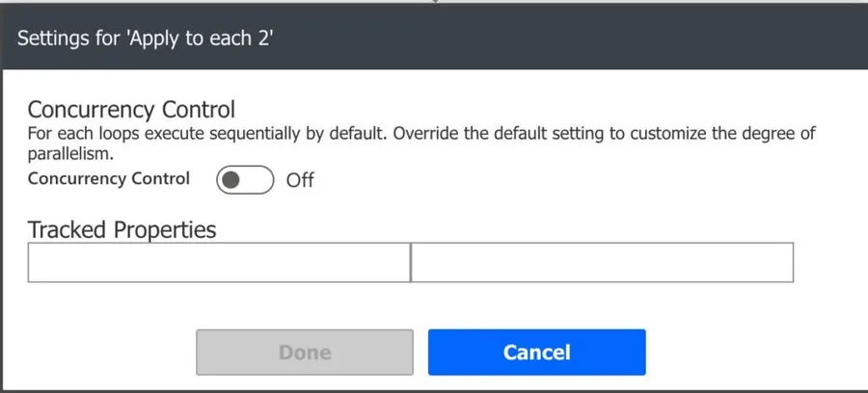The image size is (868, 393).
Task: Click the 'For each loops execute sequentially' description
Action: click(x=203, y=133)
